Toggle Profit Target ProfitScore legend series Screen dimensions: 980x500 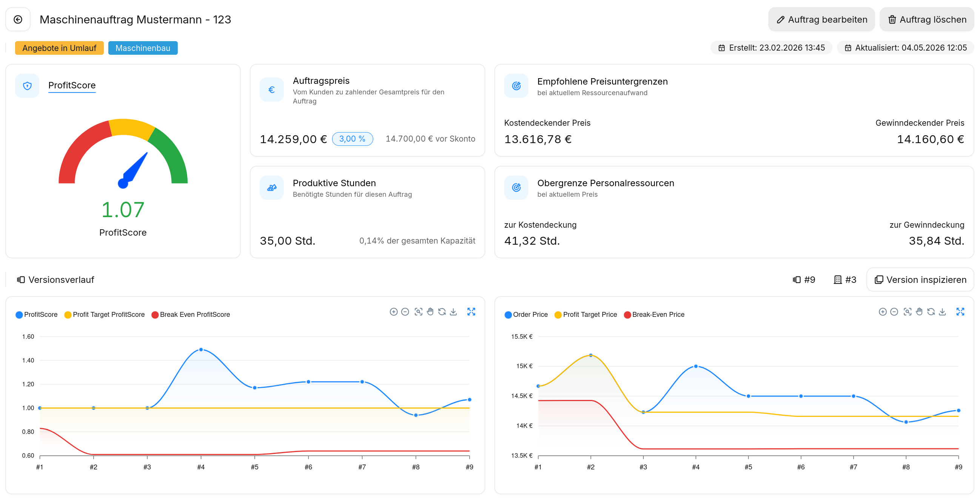tap(105, 315)
